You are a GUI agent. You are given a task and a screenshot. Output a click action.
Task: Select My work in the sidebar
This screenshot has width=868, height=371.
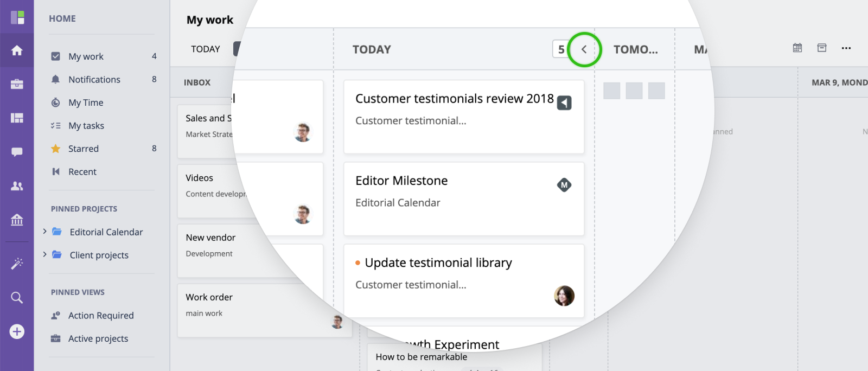point(86,56)
